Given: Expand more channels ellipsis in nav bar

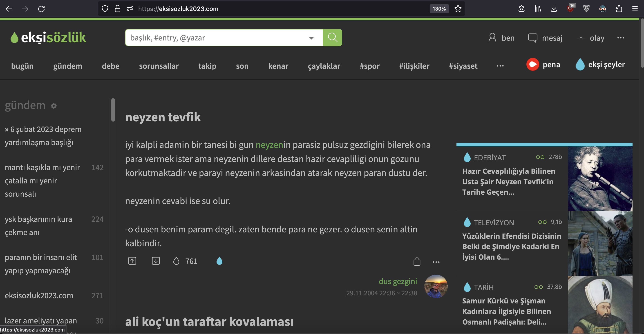Looking at the screenshot, I should point(500,66).
